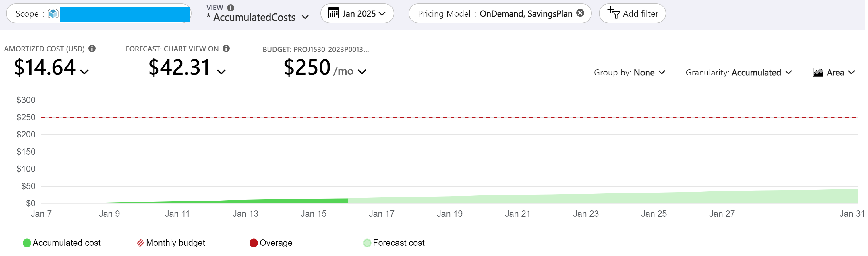Expand the $42.31 forecast chevron
868x256 pixels.
[x=221, y=72]
